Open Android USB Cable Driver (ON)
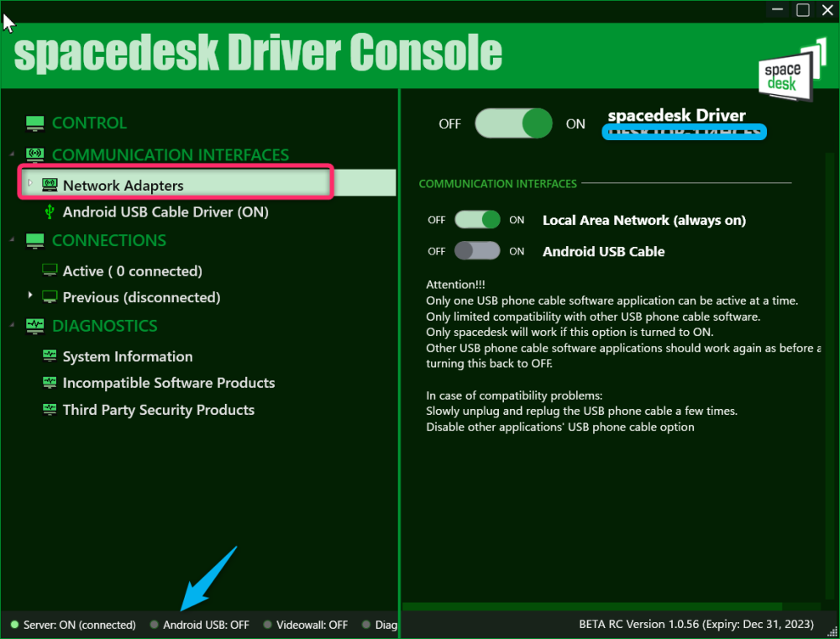The height and width of the screenshot is (639, 840). [x=165, y=212]
